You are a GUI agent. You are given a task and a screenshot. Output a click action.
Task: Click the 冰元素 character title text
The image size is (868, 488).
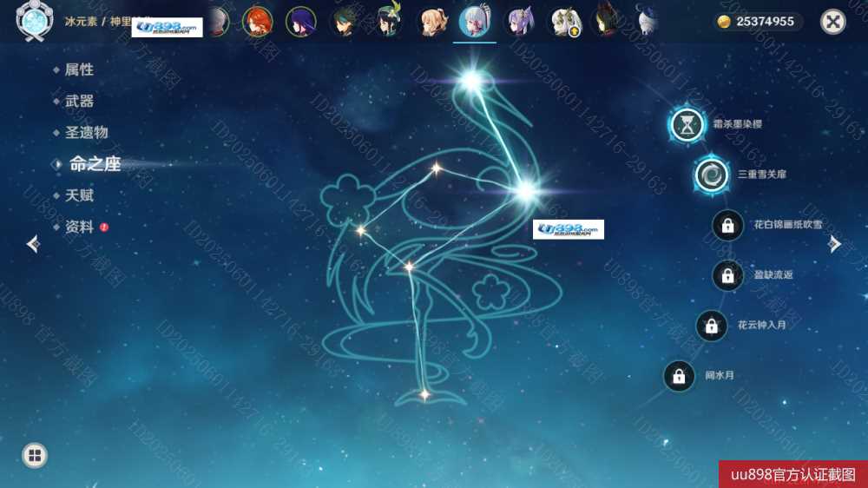[x=81, y=22]
